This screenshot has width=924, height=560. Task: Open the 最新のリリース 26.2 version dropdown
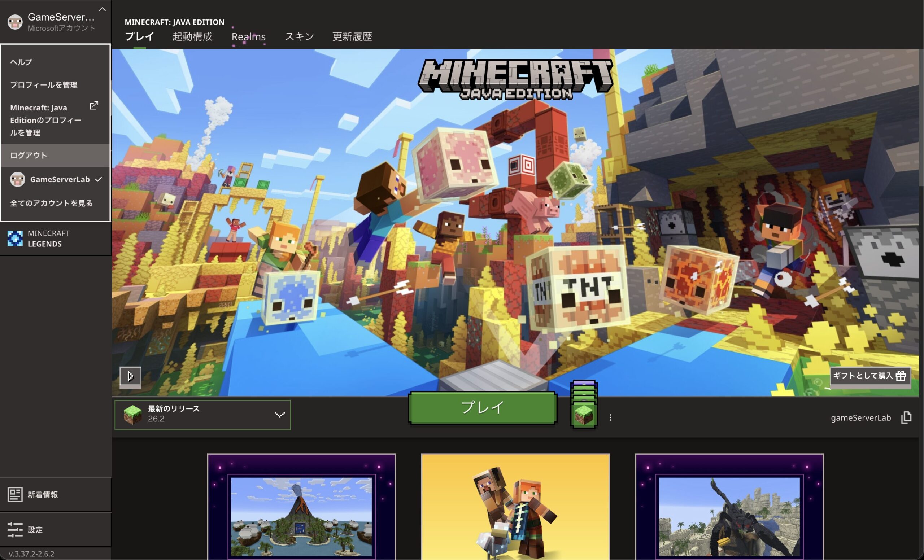point(202,415)
